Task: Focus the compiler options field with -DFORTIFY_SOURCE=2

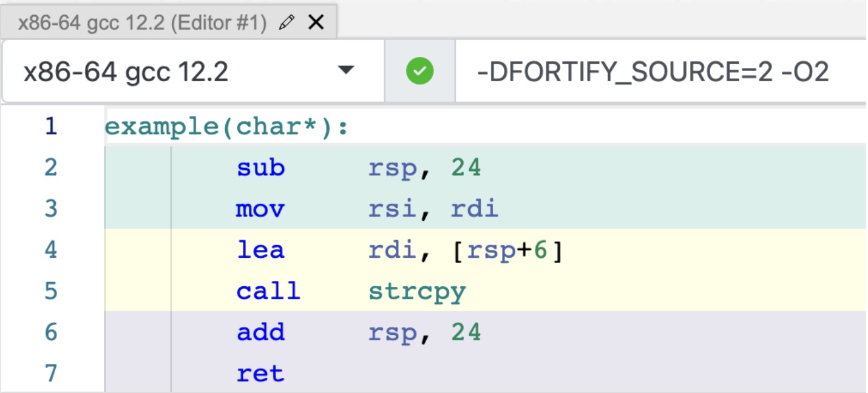Action: pyautogui.click(x=653, y=72)
